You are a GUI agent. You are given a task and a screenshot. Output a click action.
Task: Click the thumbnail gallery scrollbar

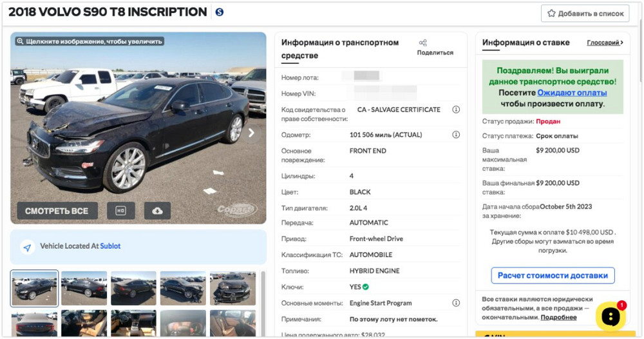pyautogui.click(x=262, y=303)
